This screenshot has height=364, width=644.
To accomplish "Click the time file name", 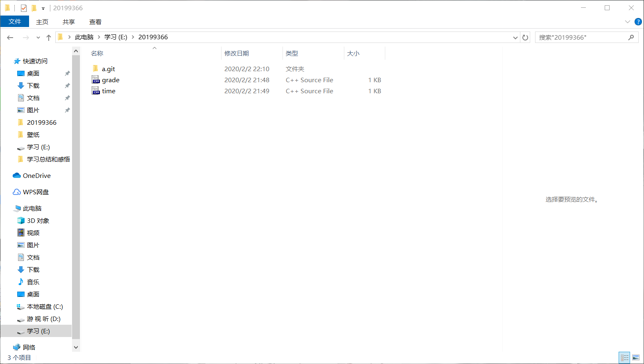I will tap(108, 91).
